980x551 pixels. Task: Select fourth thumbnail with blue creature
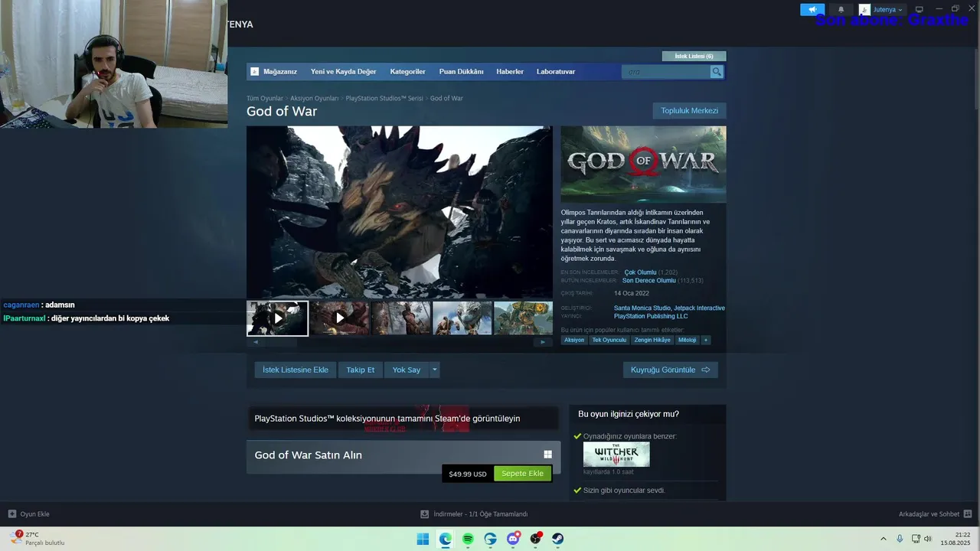click(462, 318)
